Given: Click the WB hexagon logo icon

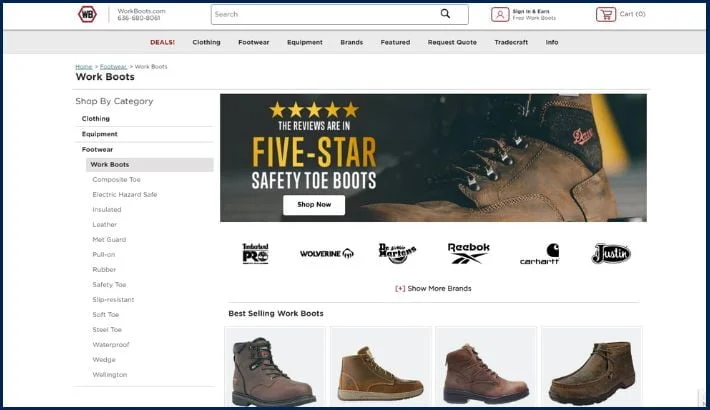Looking at the screenshot, I should pos(87,14).
